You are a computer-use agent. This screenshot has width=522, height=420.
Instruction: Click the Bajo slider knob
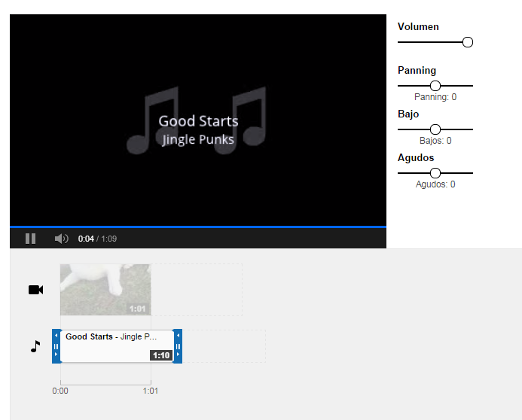click(x=435, y=129)
